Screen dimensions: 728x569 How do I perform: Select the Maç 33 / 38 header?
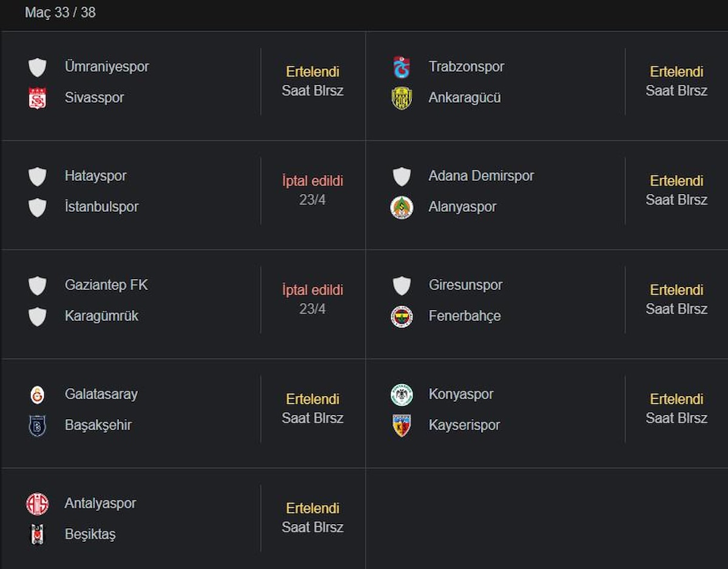coord(60,13)
